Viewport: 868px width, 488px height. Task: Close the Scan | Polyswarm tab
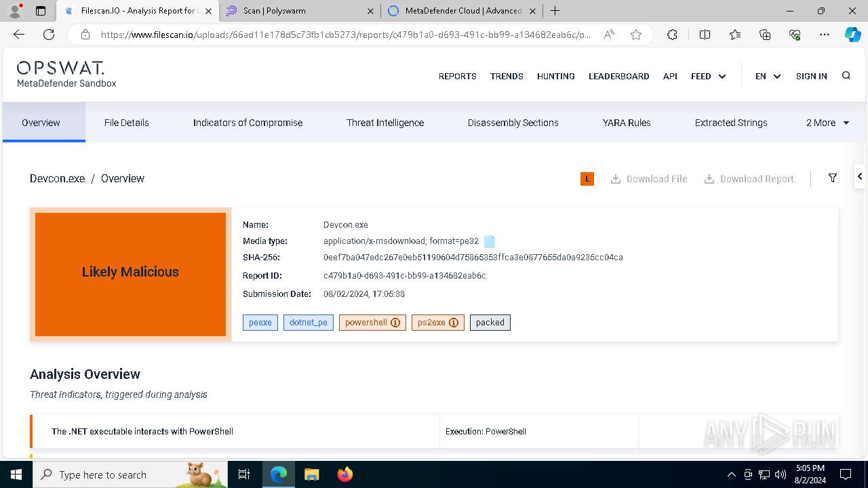(x=370, y=11)
